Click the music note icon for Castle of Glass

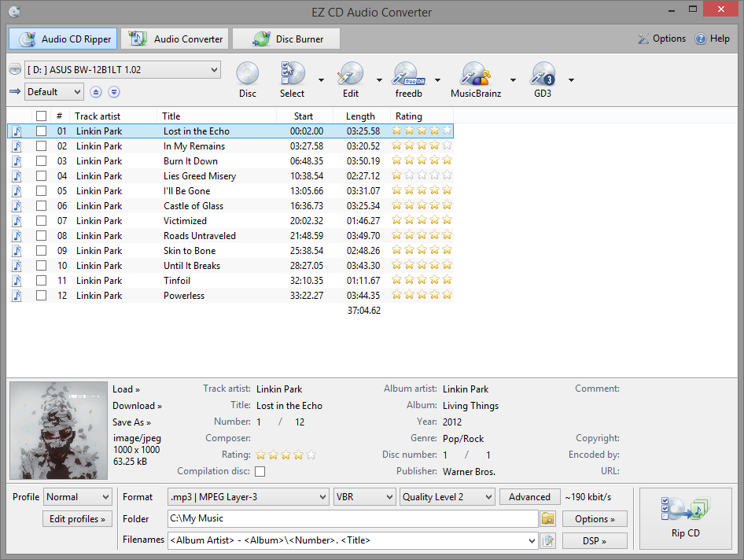[x=17, y=206]
